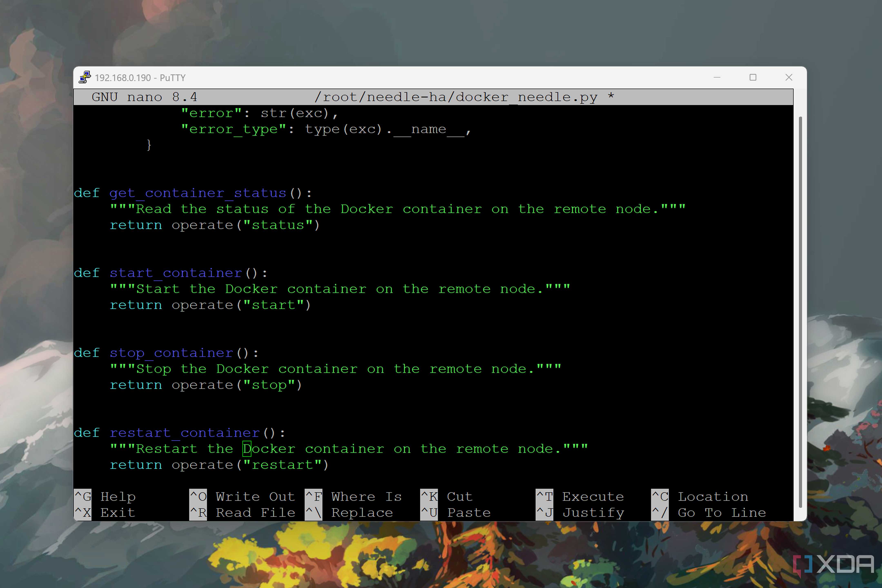This screenshot has height=588, width=882.
Task: Click the ^K Cut shortcut
Action: tap(446, 497)
